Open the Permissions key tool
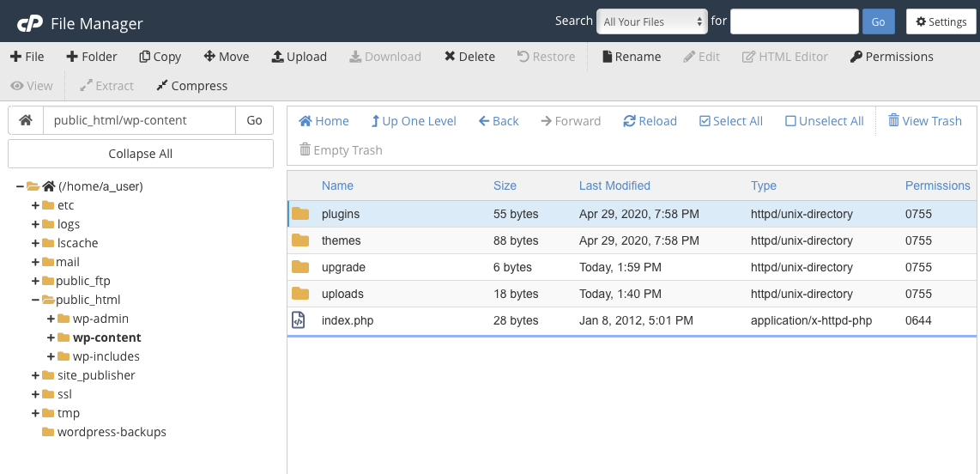The image size is (980, 474). click(x=891, y=57)
